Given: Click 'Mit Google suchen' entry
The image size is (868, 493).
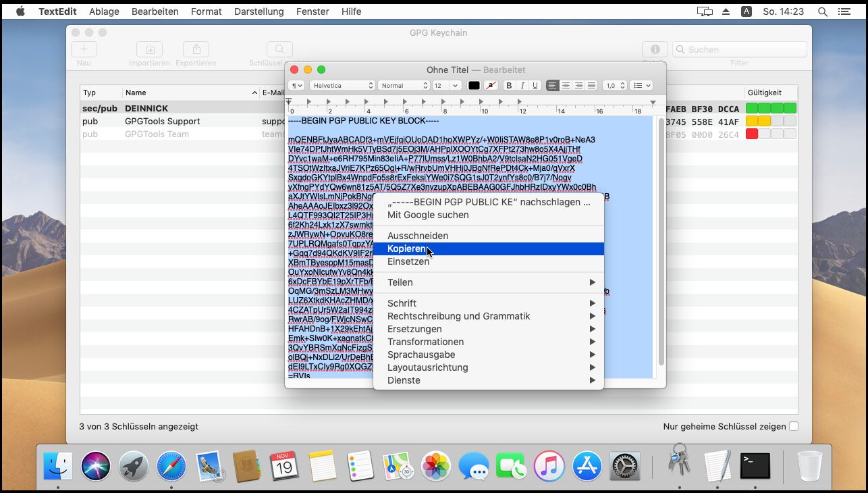Looking at the screenshot, I should [x=427, y=215].
